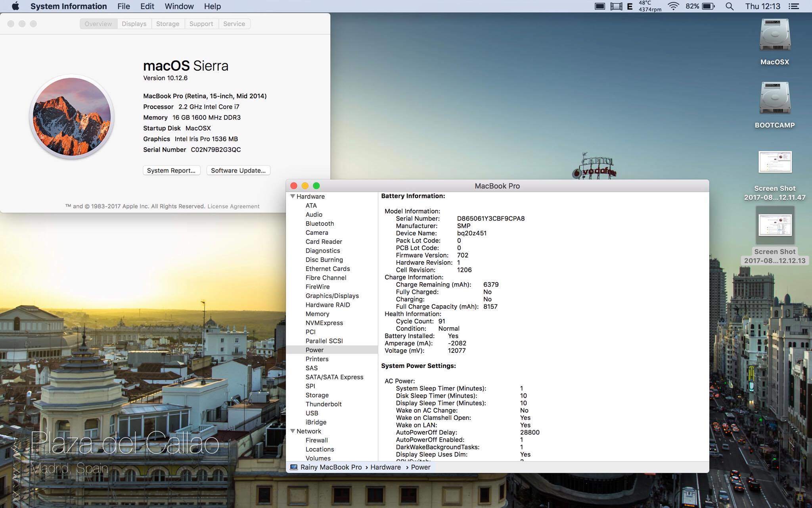This screenshot has height=508, width=812.
Task: Click Rainy MacBook Pro computer icon in path bar
Action: (x=294, y=467)
